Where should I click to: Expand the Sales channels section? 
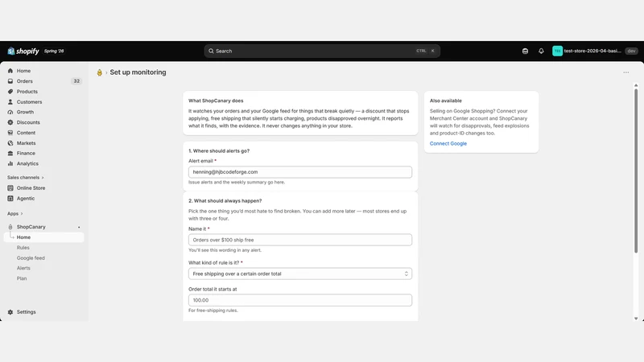click(26, 177)
